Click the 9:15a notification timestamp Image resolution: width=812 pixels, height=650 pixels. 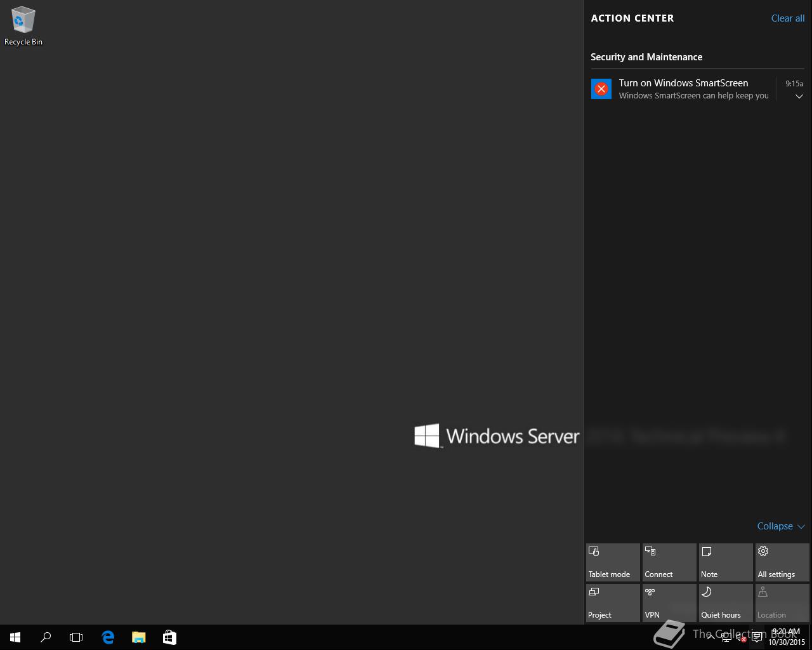(794, 84)
